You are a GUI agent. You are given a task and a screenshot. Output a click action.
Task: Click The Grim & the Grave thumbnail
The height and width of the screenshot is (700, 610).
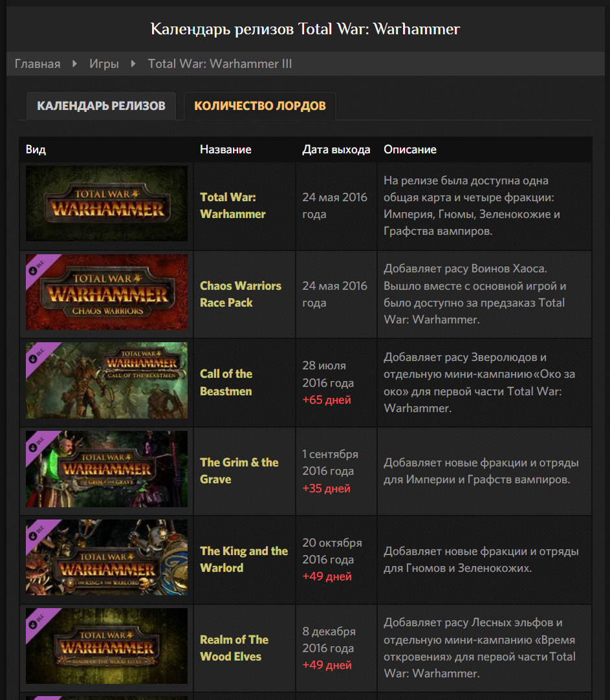point(107,469)
